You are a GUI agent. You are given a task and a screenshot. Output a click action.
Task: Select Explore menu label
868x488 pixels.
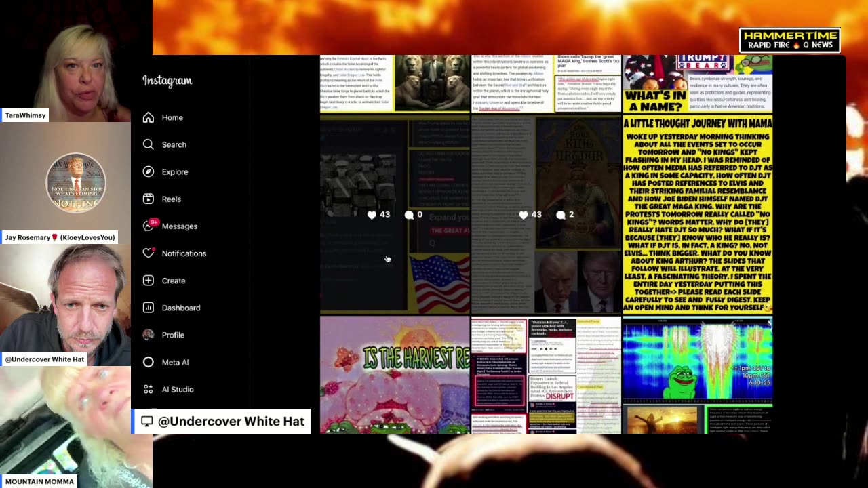point(175,171)
